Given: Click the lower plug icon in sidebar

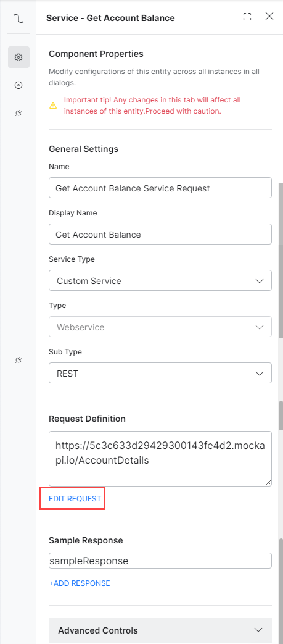Looking at the screenshot, I should [x=18, y=360].
